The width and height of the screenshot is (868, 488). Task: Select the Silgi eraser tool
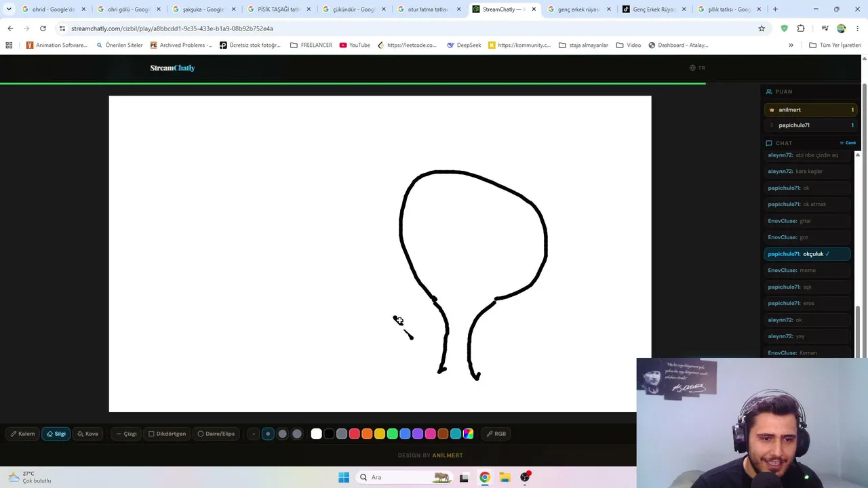(56, 434)
